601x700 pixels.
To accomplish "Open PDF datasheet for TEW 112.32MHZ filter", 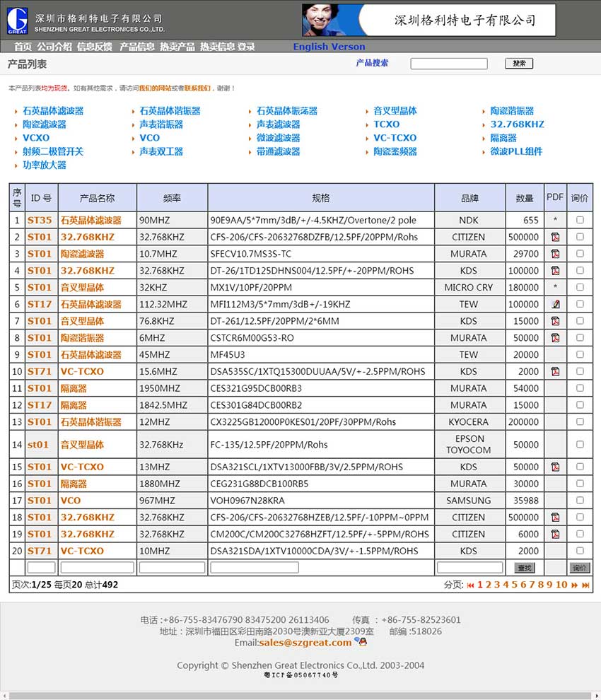I will (x=555, y=304).
